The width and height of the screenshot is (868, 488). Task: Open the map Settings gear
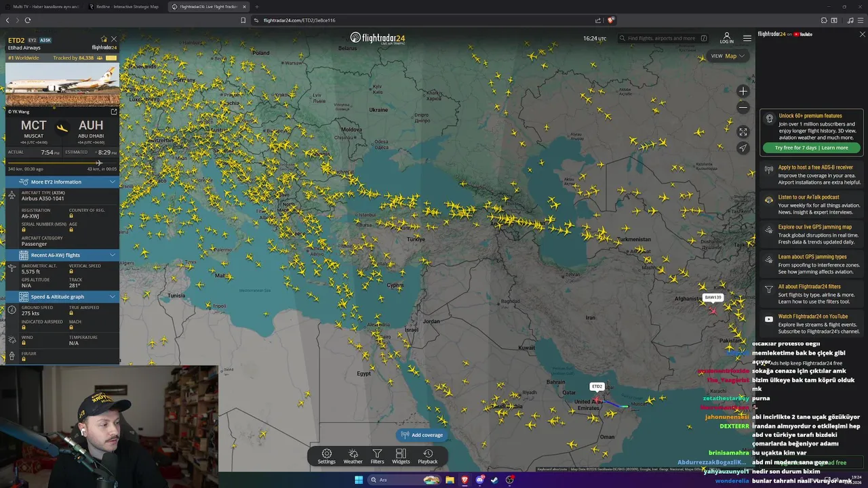pos(326,456)
